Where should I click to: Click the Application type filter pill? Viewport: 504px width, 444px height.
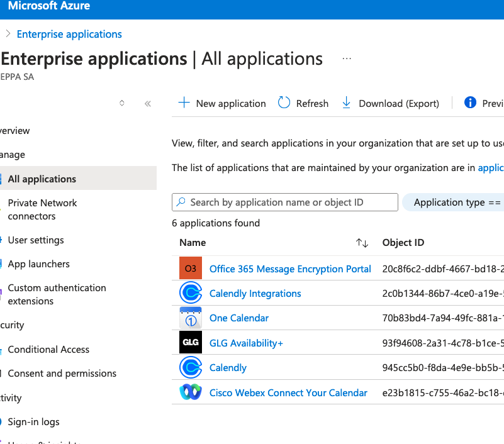pos(453,203)
